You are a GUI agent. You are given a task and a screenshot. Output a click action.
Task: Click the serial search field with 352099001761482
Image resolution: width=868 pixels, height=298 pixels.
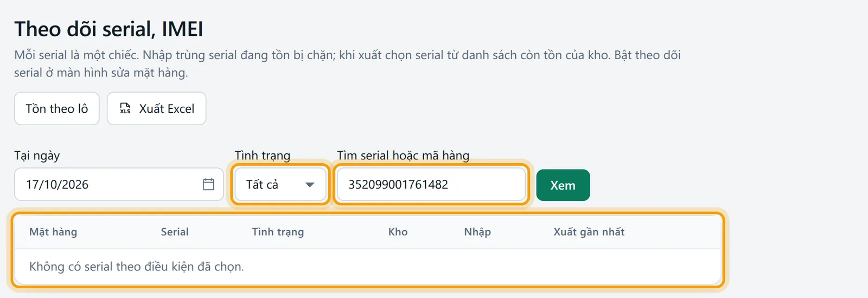(431, 184)
